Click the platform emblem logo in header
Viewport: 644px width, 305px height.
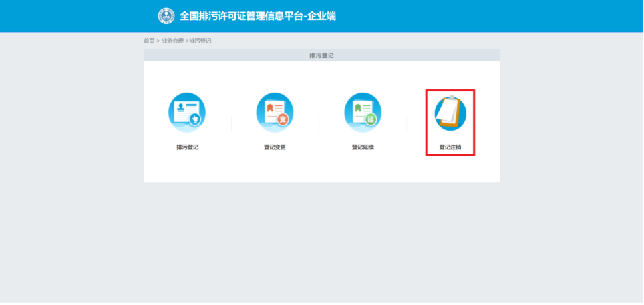pyautogui.click(x=166, y=15)
